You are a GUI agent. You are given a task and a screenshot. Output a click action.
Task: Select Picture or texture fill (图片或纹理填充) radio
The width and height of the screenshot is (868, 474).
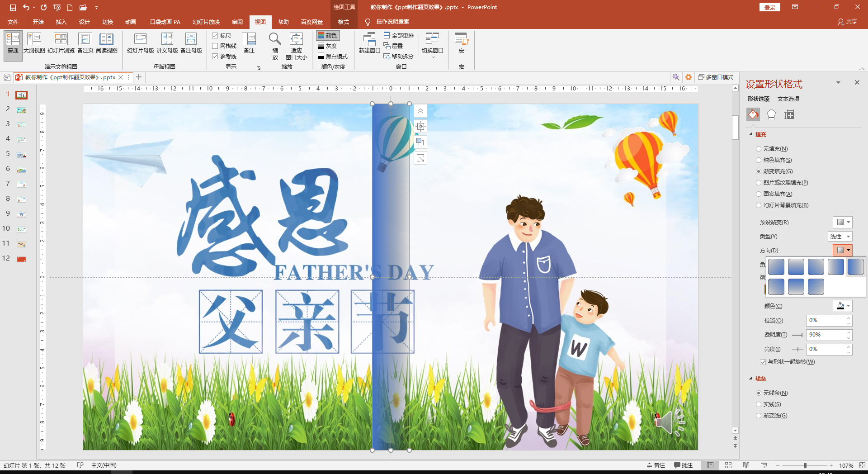point(759,183)
